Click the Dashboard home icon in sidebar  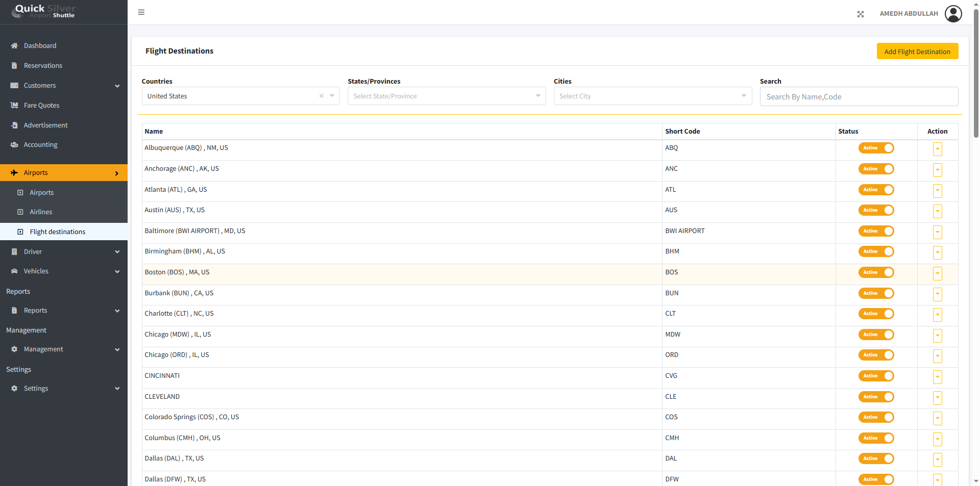(x=14, y=46)
